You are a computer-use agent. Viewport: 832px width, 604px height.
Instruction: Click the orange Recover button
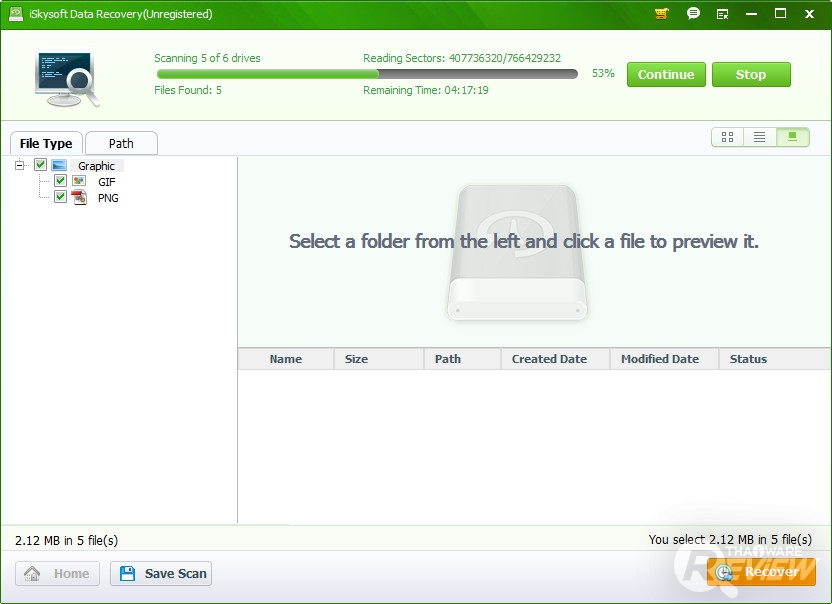(x=761, y=572)
